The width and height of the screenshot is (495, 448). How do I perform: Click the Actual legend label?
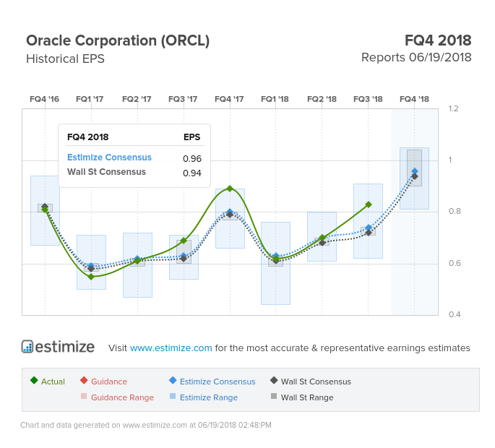(53, 382)
